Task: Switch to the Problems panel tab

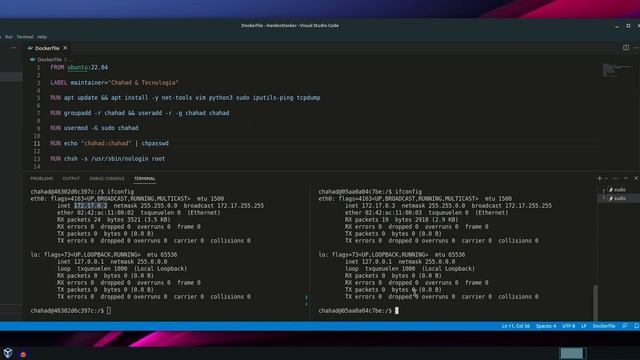Action: pos(42,179)
